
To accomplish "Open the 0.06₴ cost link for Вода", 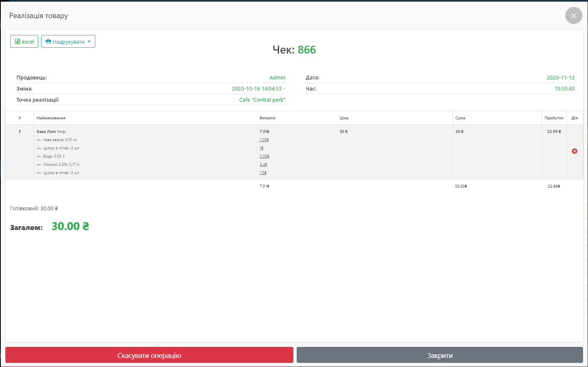I will click(x=264, y=156).
